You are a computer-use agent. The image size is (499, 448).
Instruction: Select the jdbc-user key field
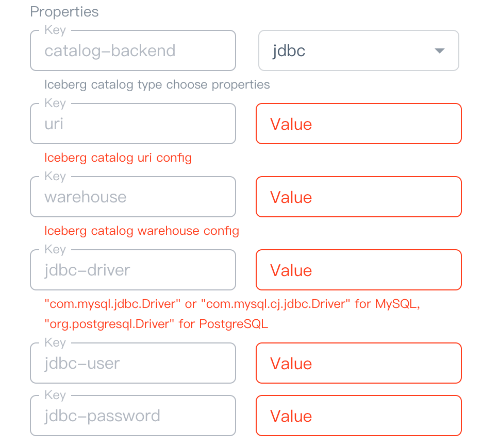pos(132,363)
